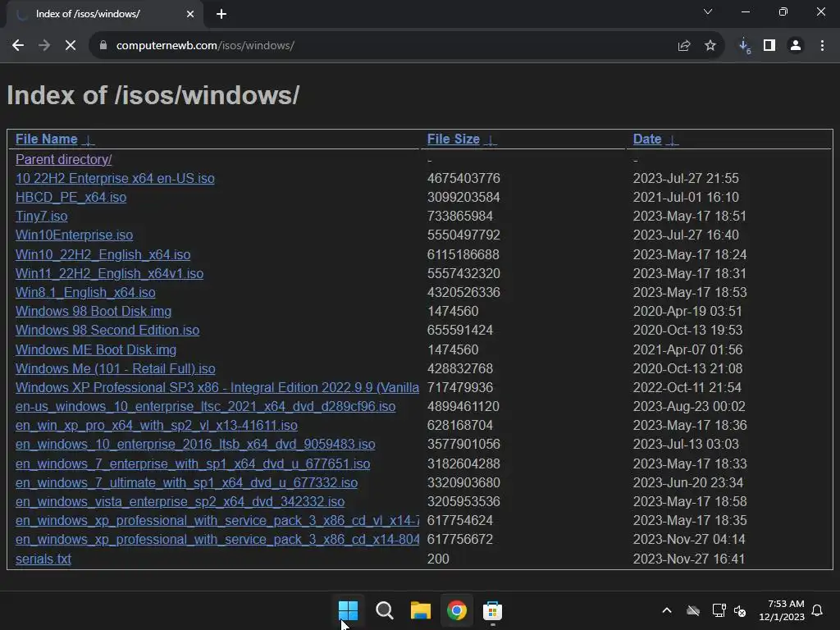Click the forward navigation arrow
This screenshot has height=630, width=840.
click(x=44, y=46)
